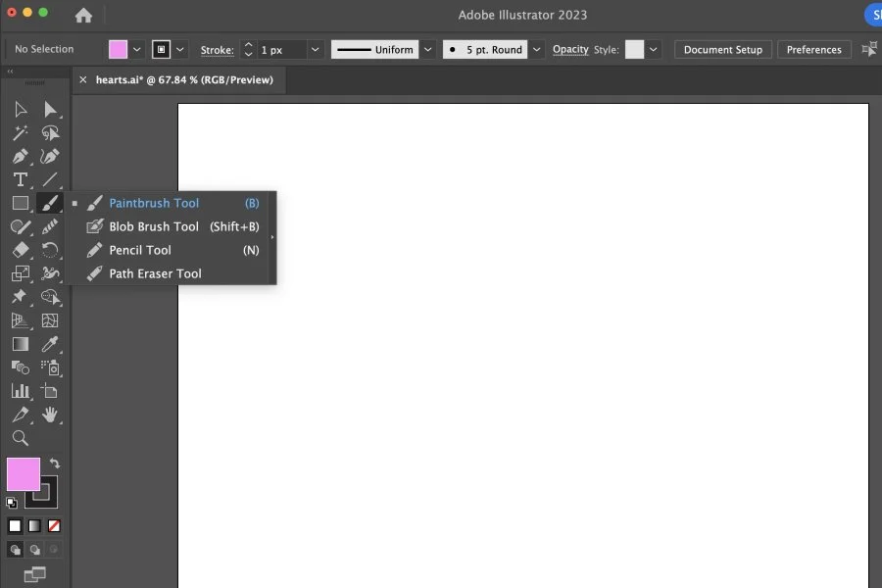The width and height of the screenshot is (882, 588).
Task: Enable Draw Behind mode
Action: 35,550
